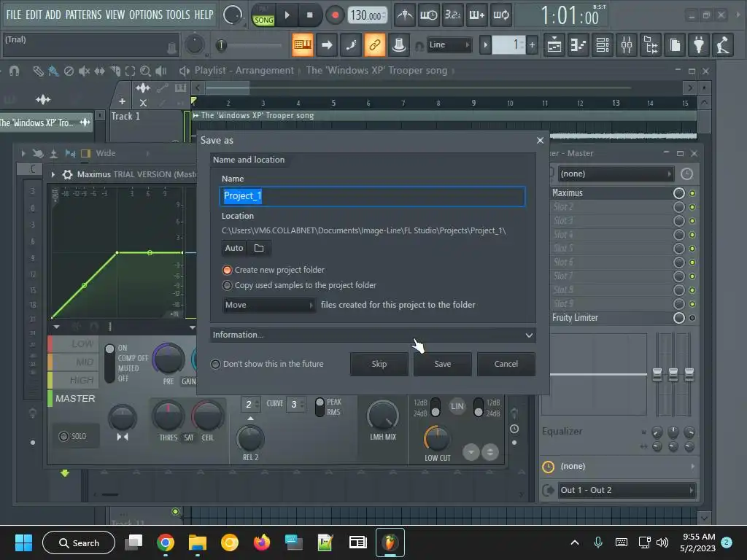747x560 pixels.
Task: Open the Playlist view icon
Action: [554, 44]
